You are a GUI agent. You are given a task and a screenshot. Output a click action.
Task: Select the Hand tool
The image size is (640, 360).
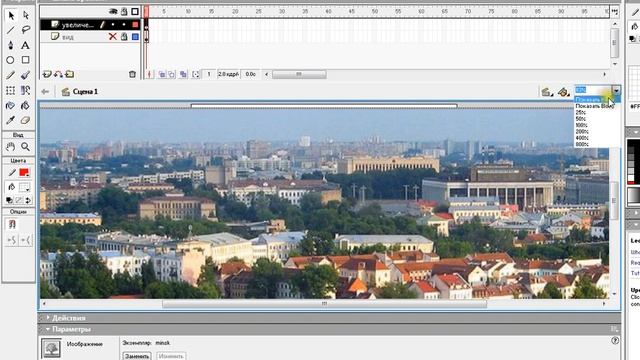point(11,147)
